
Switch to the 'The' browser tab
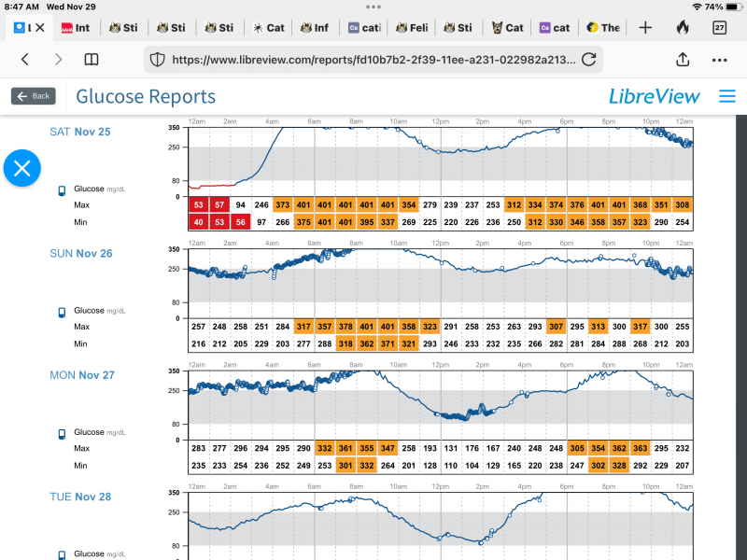click(602, 28)
